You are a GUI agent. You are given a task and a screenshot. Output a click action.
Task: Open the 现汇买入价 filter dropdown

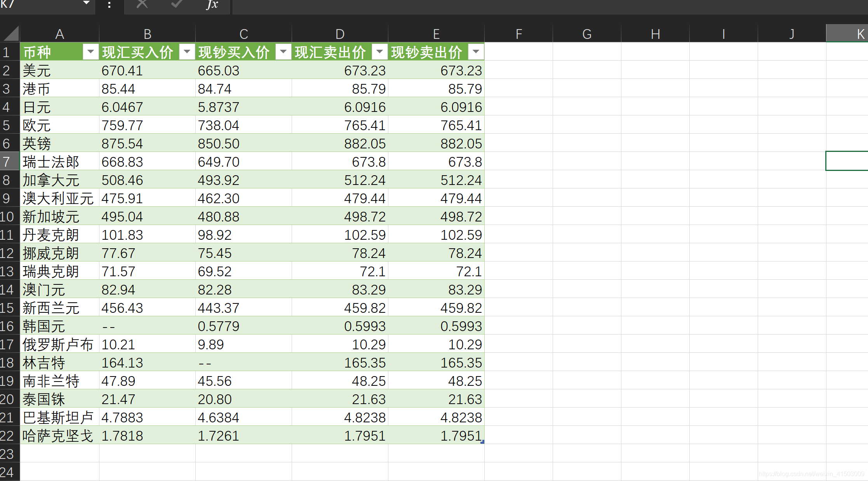(187, 52)
